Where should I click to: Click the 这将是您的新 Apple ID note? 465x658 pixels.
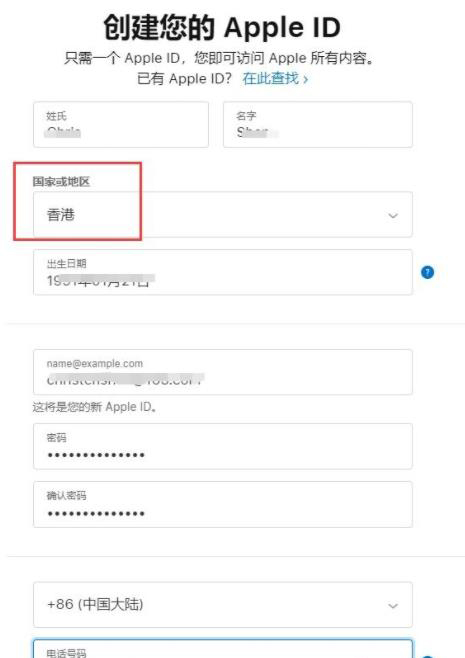coord(94,407)
